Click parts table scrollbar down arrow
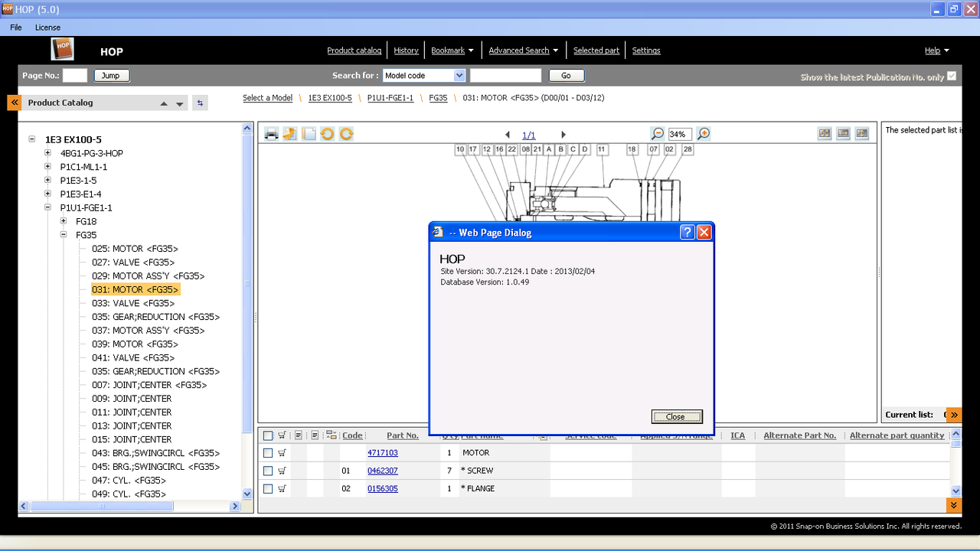Screen dimensions: 980x551 [955, 491]
